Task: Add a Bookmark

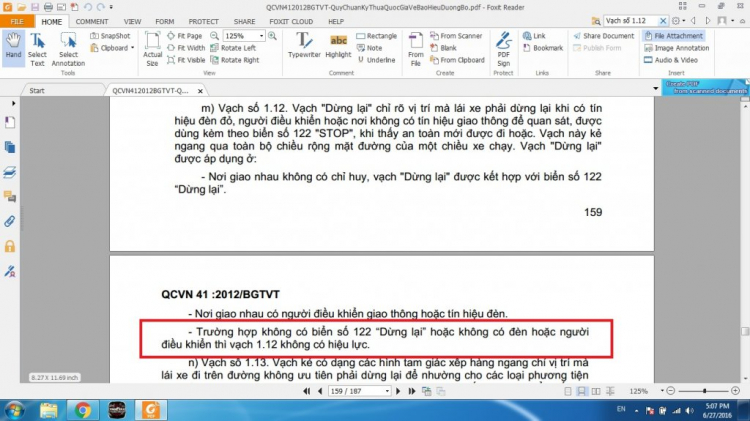Action: pos(543,48)
